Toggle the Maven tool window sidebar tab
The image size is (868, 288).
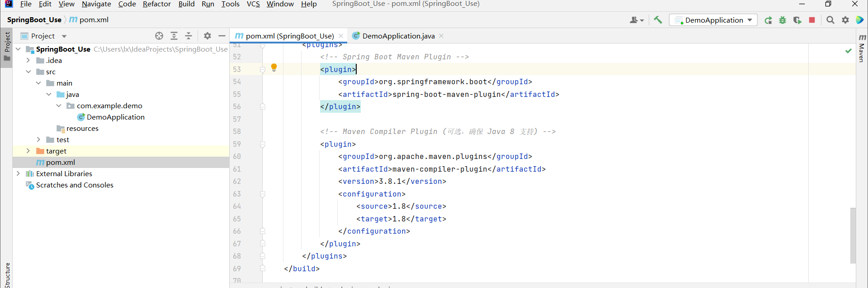tap(862, 48)
